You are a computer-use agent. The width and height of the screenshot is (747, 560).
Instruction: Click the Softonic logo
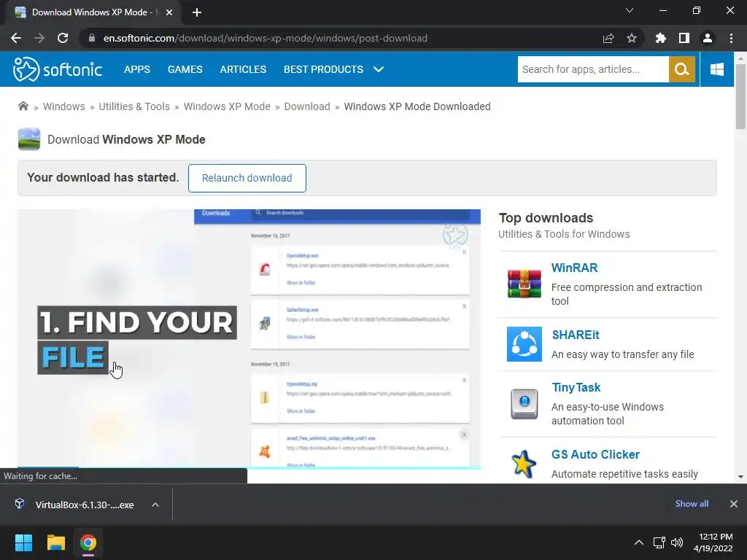coord(57,69)
